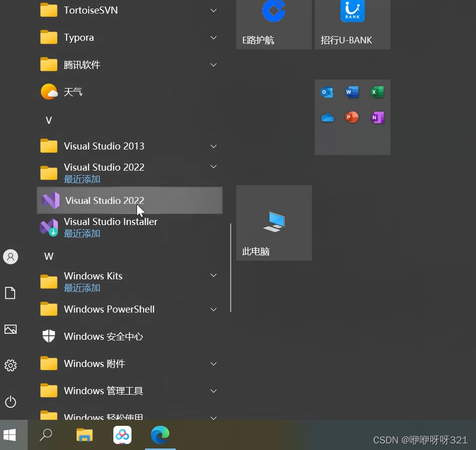
Task: Click the Power icon in sidebar
Action: (11, 402)
